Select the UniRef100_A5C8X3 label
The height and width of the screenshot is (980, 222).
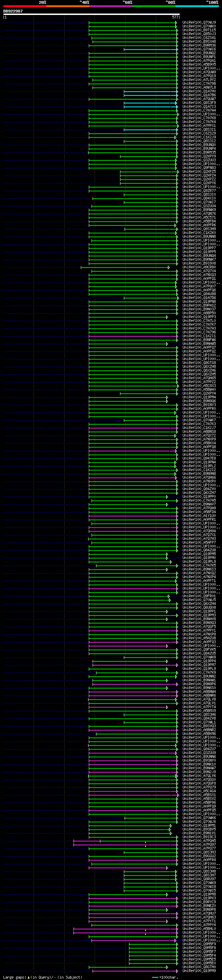[199, 386]
